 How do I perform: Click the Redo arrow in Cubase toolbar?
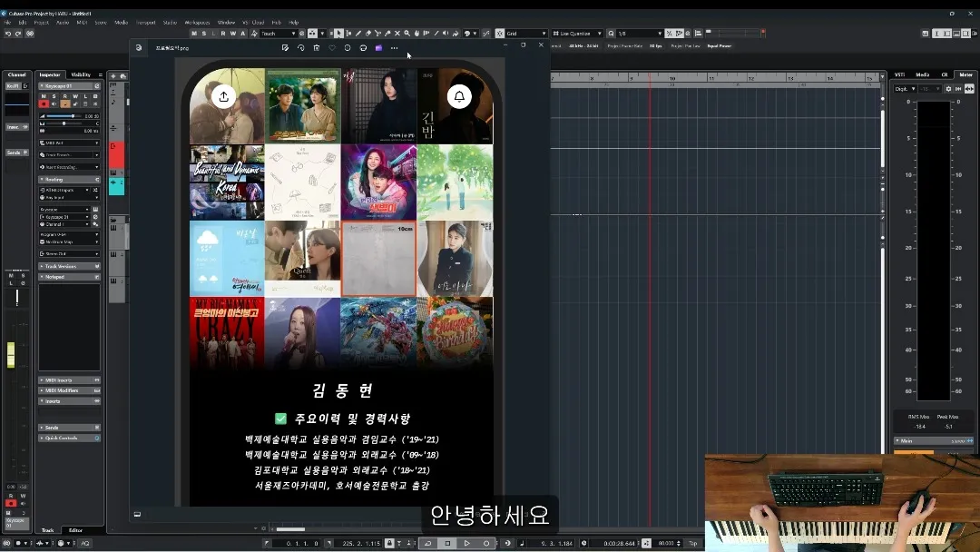pos(18,34)
